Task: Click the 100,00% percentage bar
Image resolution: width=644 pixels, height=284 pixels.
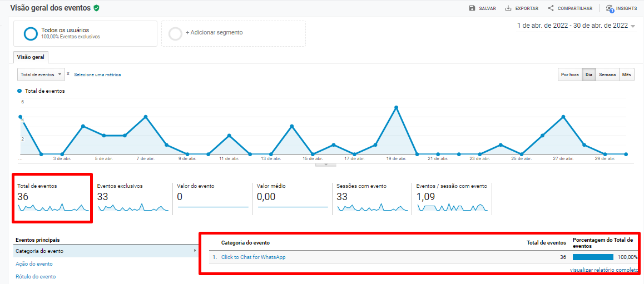Action: (593, 257)
